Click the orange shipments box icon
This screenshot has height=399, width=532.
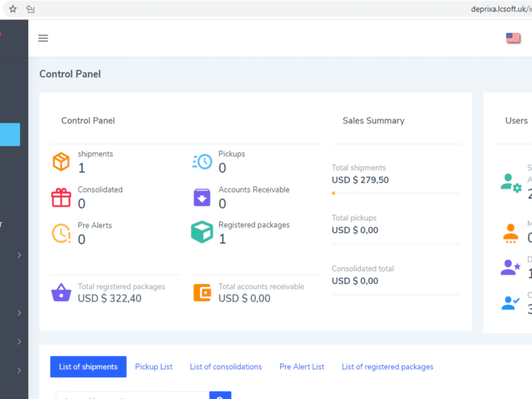[61, 162]
